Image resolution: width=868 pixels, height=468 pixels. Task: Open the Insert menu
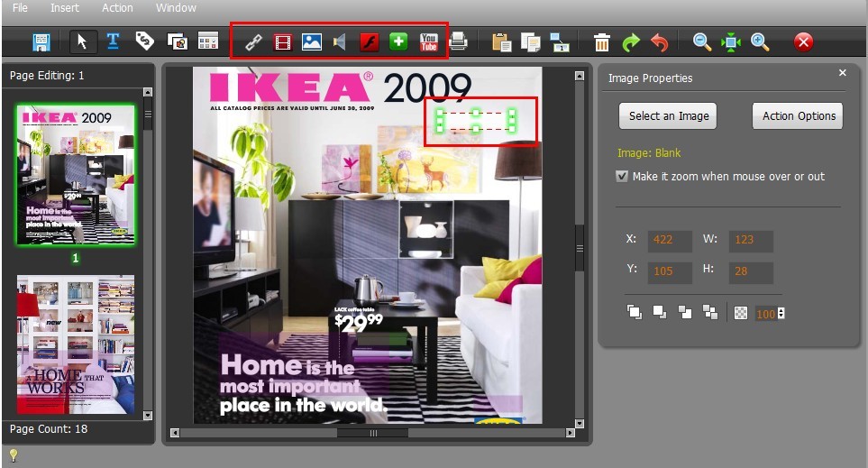pos(65,8)
